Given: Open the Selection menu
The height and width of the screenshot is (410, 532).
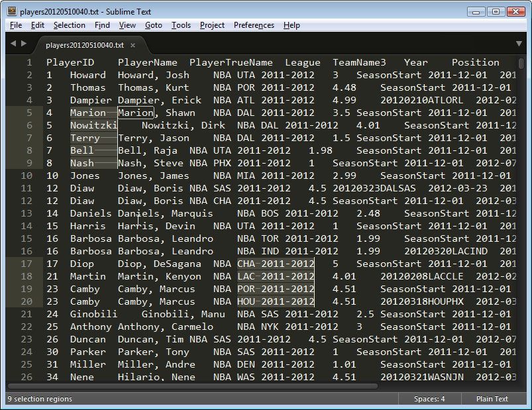Looking at the screenshot, I should click(x=70, y=25).
